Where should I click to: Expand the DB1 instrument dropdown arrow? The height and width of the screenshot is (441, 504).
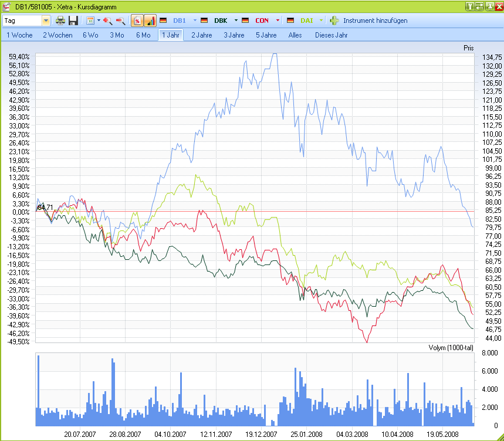[x=195, y=21]
